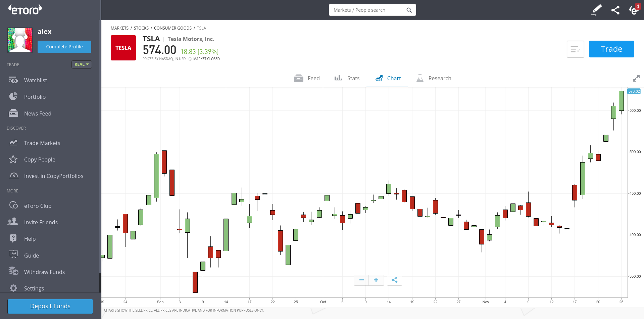Click the pencil write-post icon
The image size is (644, 319).
(x=596, y=10)
